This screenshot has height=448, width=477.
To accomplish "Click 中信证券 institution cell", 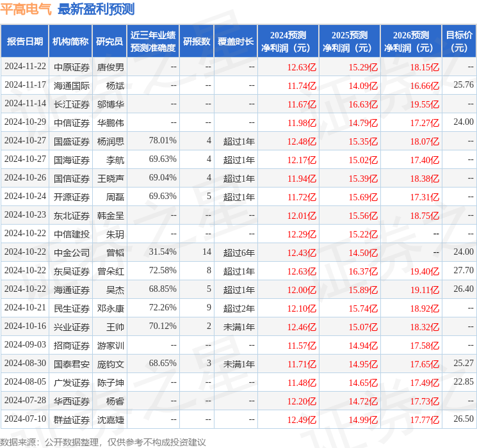I will (72, 123).
